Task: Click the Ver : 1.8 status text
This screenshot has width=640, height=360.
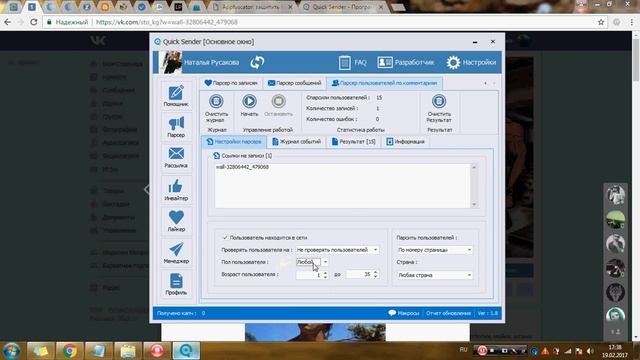Action: [x=488, y=313]
